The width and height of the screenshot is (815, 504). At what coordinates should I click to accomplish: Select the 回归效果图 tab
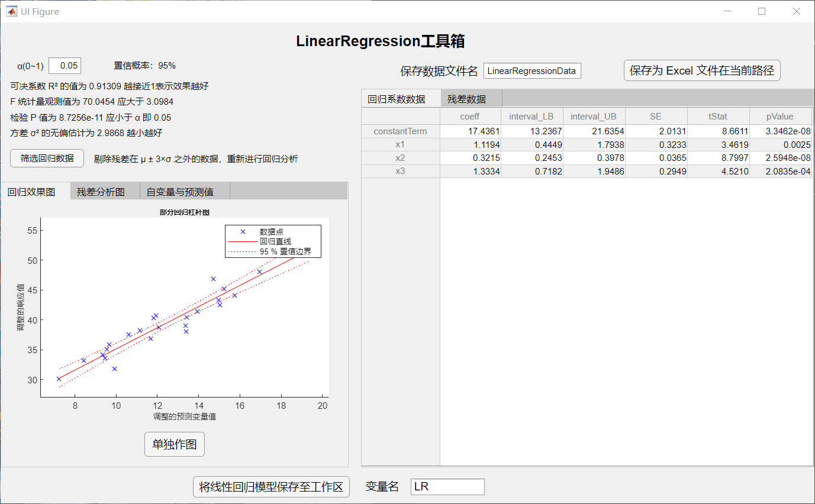(x=31, y=192)
